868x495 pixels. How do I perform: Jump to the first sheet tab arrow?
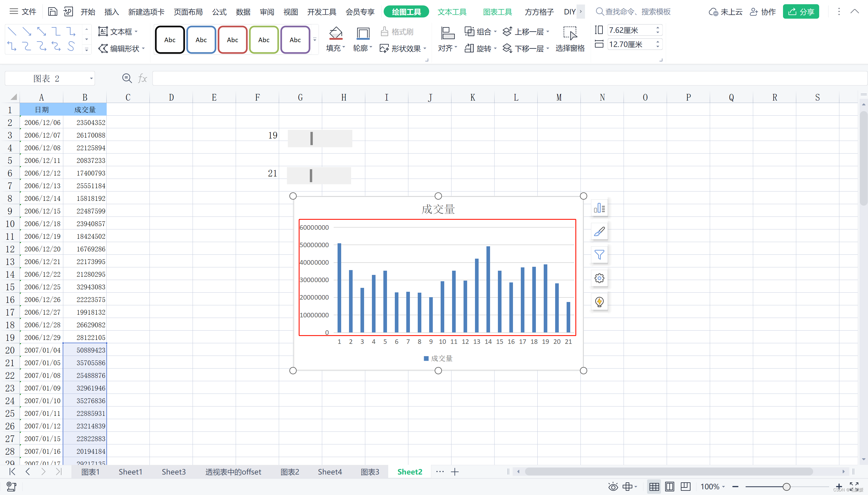12,472
